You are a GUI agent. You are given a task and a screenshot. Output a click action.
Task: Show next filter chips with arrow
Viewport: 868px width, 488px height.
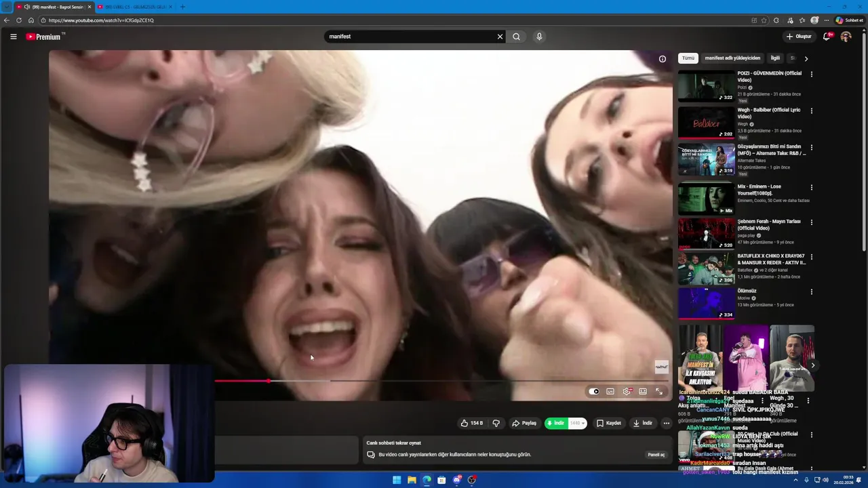point(806,58)
